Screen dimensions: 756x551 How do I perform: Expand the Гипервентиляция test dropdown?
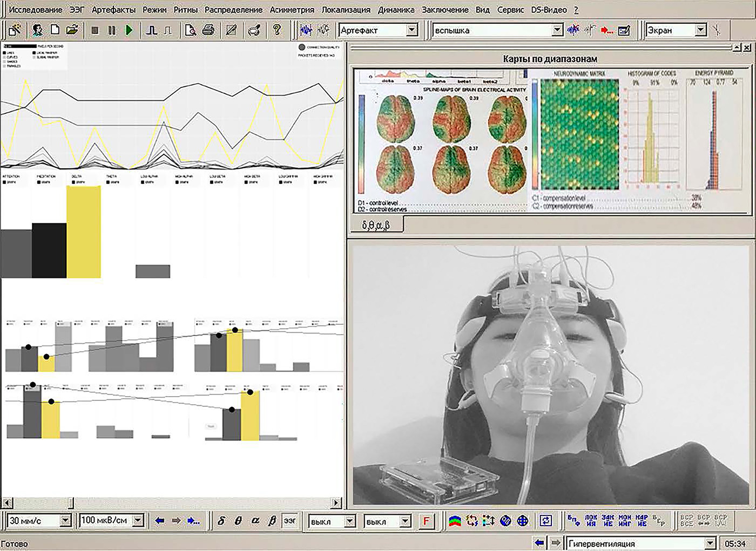coord(710,543)
